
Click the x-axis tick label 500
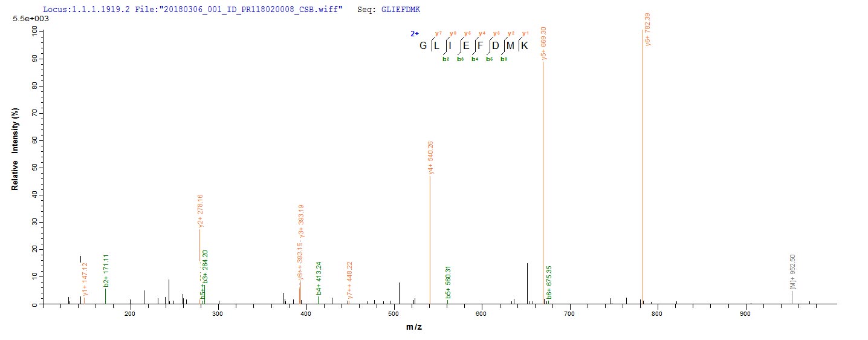pos(306,315)
